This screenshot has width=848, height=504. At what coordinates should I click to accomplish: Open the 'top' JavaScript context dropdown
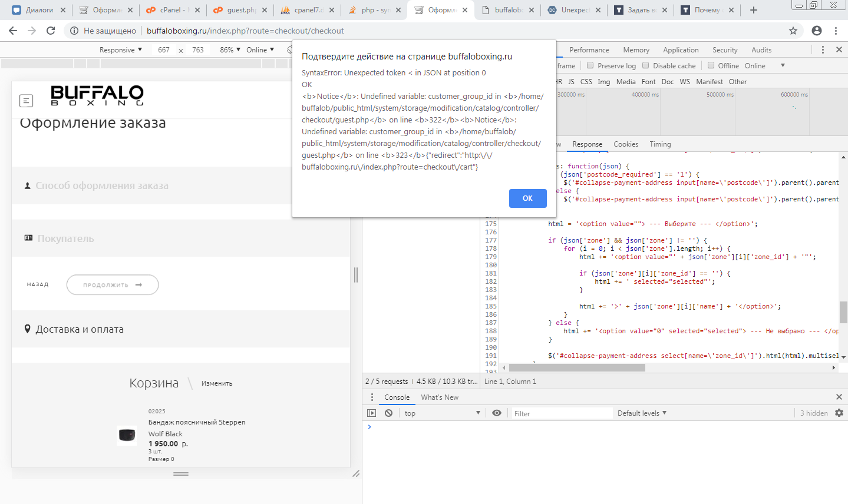tap(443, 413)
